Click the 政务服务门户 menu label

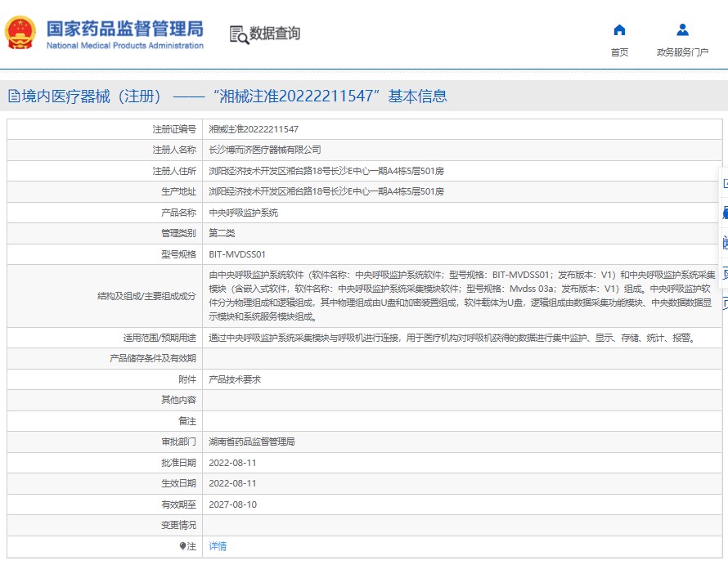[682, 52]
